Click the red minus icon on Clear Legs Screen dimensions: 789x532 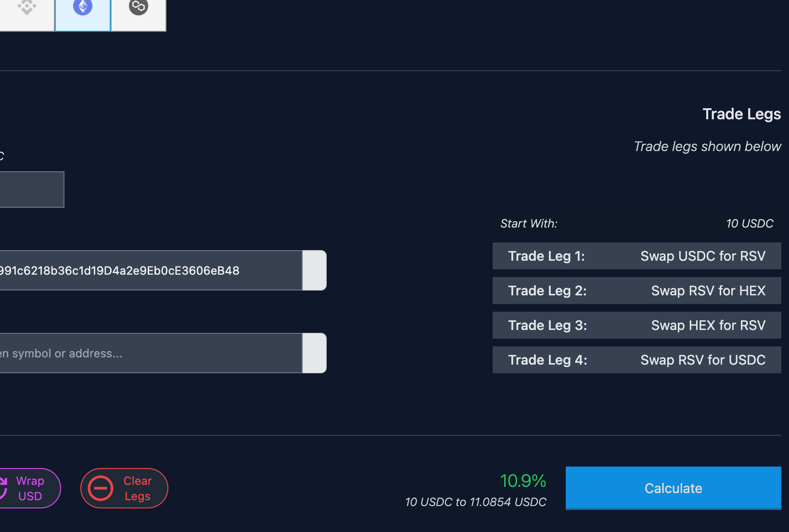coord(101,488)
